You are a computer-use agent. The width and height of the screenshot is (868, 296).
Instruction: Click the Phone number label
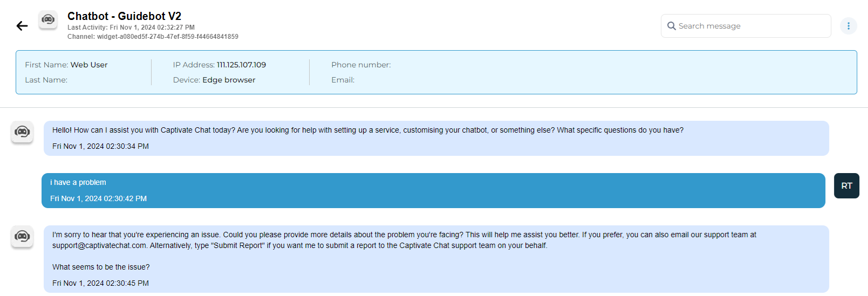(361, 65)
